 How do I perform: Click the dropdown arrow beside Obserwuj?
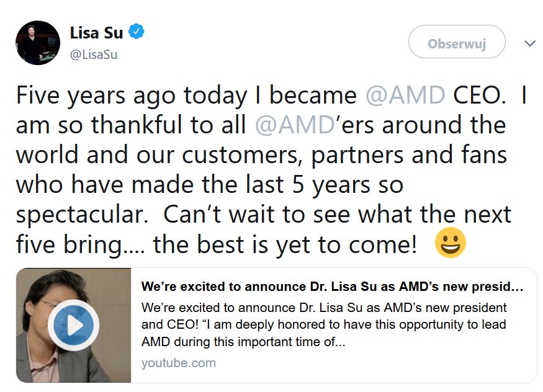[x=529, y=43]
